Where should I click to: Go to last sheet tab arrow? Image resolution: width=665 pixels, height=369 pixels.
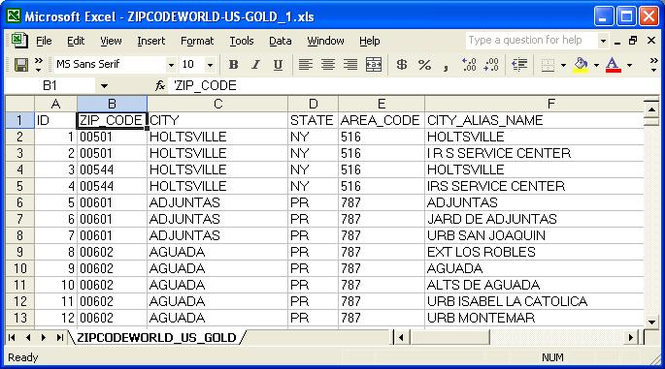(x=59, y=338)
